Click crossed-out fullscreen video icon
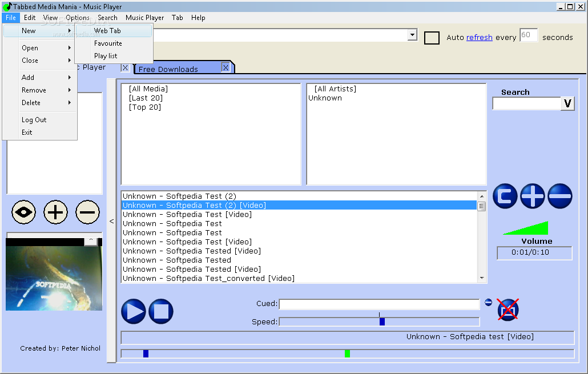The image size is (588, 374). [x=508, y=310]
